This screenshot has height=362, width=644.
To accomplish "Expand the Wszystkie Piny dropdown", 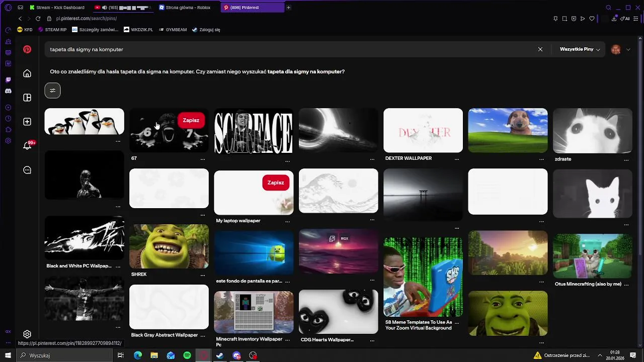I will coord(580,49).
